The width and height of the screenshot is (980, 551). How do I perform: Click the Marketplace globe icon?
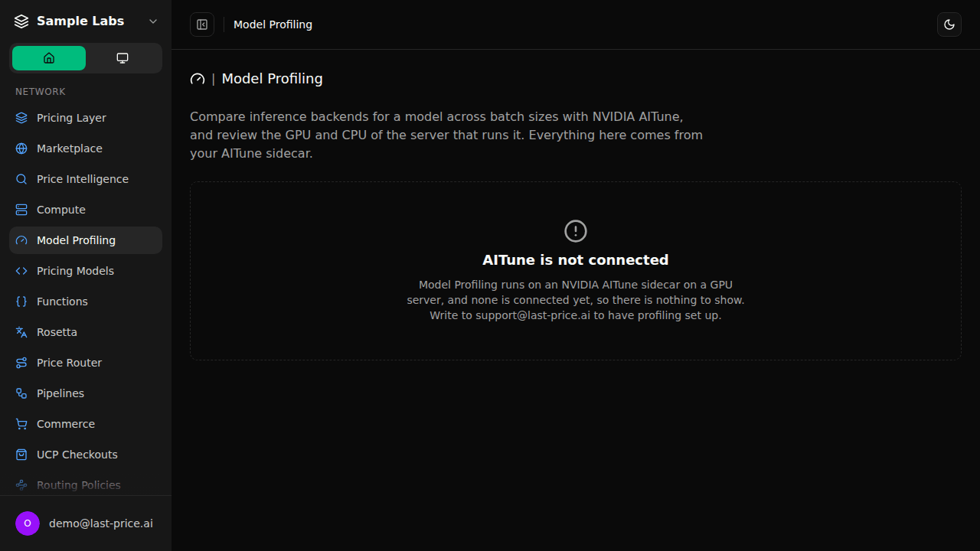pyautogui.click(x=21, y=148)
